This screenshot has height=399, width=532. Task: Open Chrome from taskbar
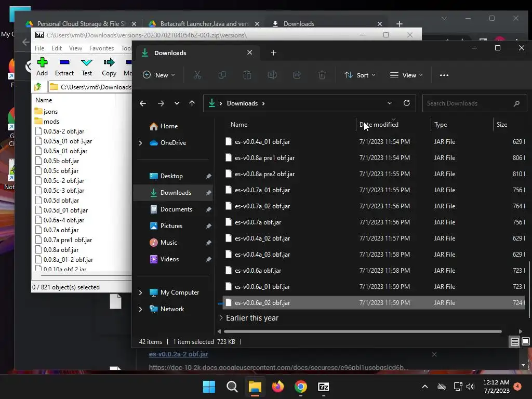(301, 387)
